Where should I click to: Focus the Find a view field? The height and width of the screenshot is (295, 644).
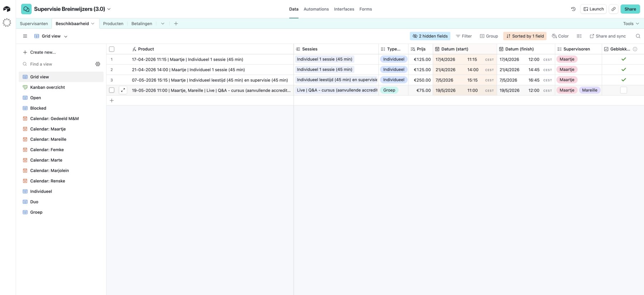pos(57,64)
